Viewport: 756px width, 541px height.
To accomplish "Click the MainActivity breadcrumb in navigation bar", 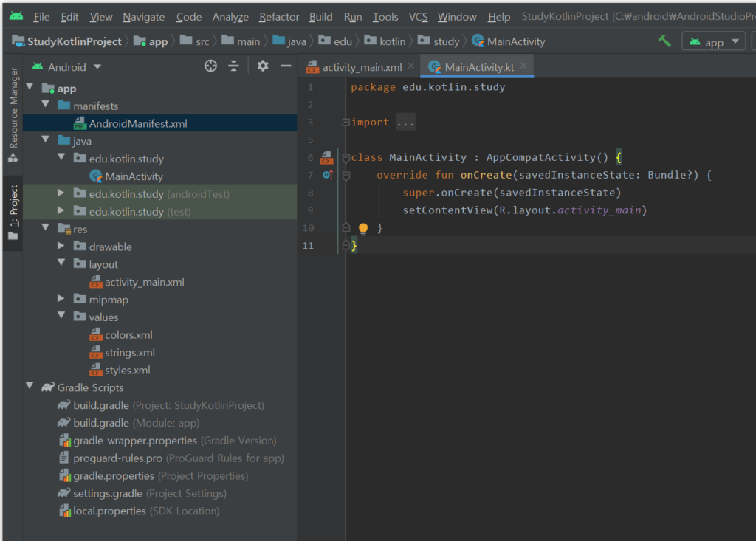I will (x=515, y=42).
